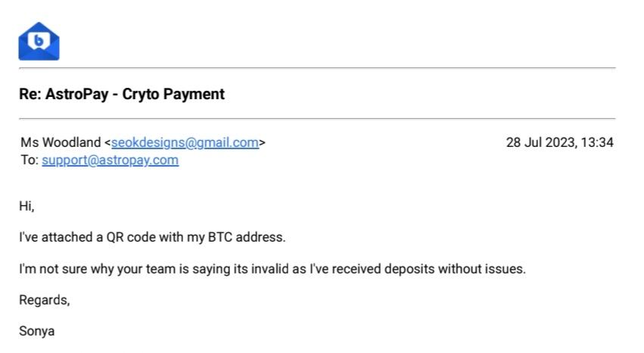644x353 pixels.
Task: Click the 13:34 timestamp
Action: coord(596,142)
